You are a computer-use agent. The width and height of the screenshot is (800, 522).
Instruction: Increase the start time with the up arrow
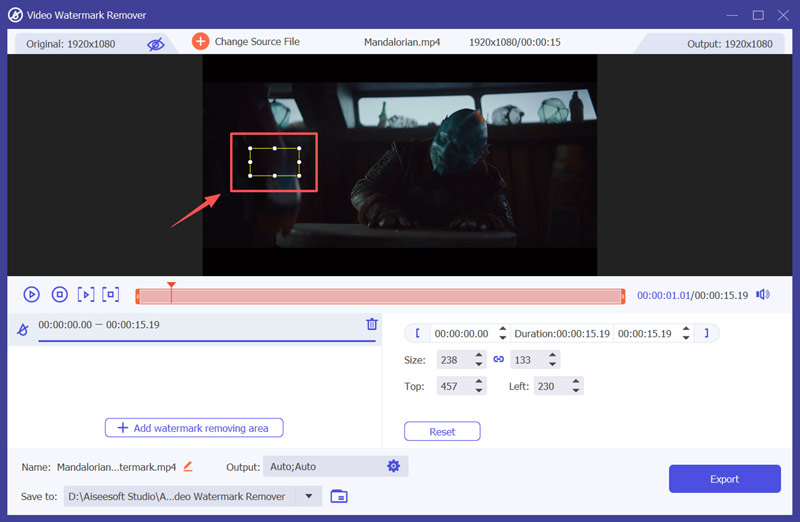coord(503,329)
